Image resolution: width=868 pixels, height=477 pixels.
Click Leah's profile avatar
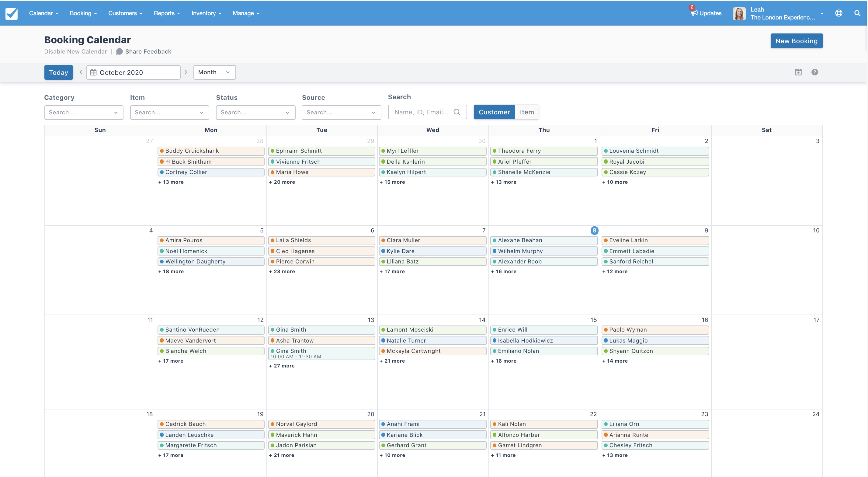point(739,13)
